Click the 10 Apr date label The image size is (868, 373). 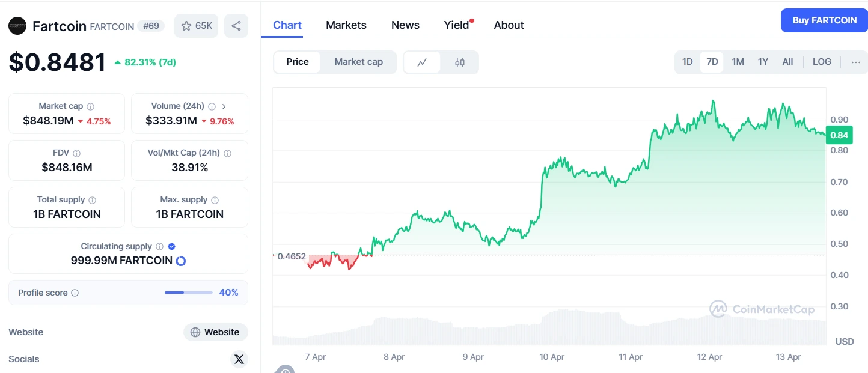(552, 357)
